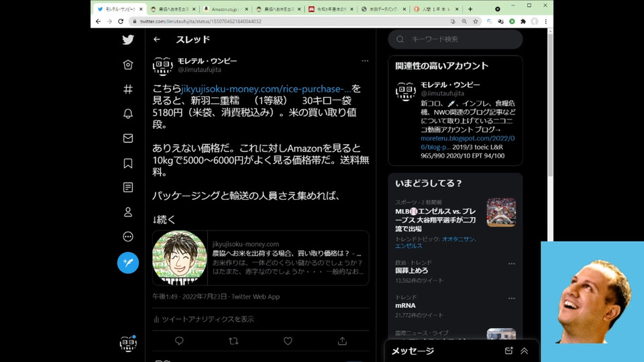Like the tweet with heart icon
The width and height of the screenshot is (644, 362).
(x=288, y=341)
